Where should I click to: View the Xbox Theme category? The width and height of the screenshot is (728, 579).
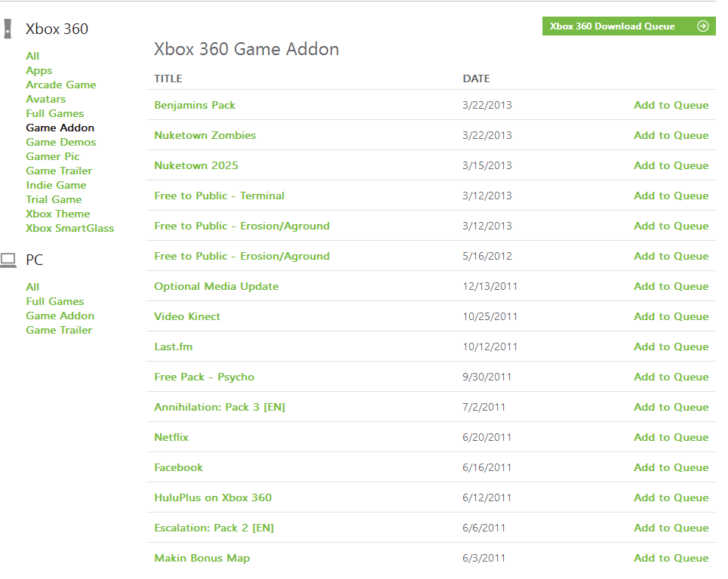pos(58,214)
